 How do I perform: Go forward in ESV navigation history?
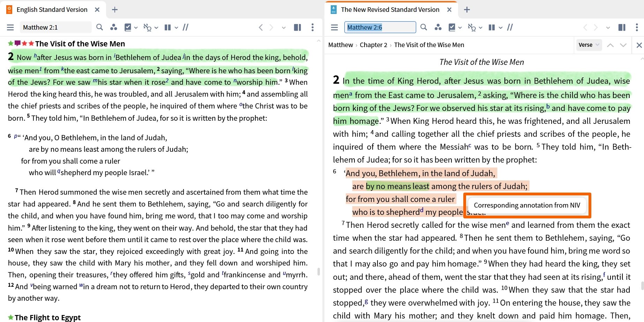tap(271, 27)
